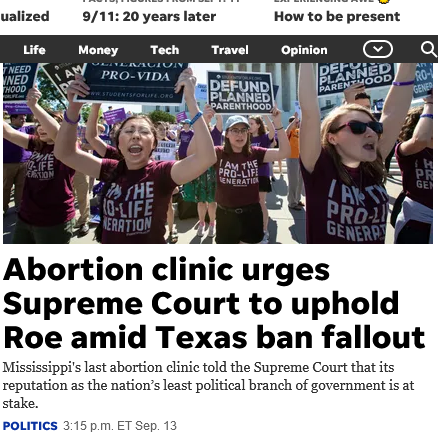The width and height of the screenshot is (438, 442).
Task: Open 'How to be present' story
Action: point(337,16)
